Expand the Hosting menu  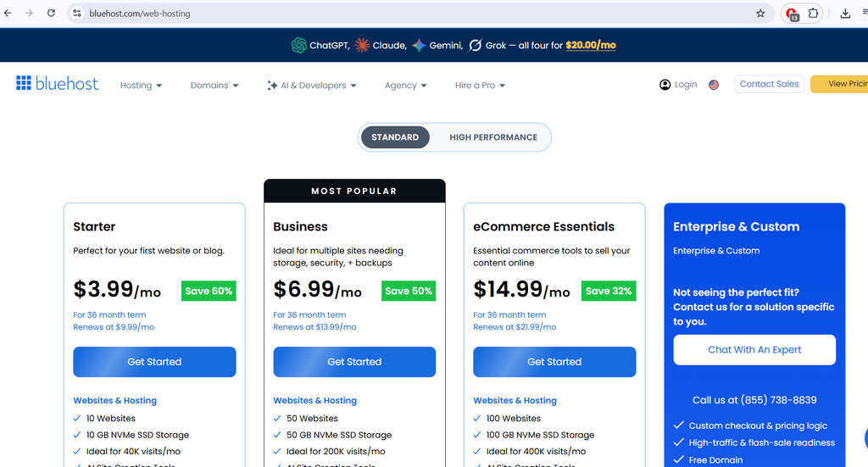pos(142,86)
